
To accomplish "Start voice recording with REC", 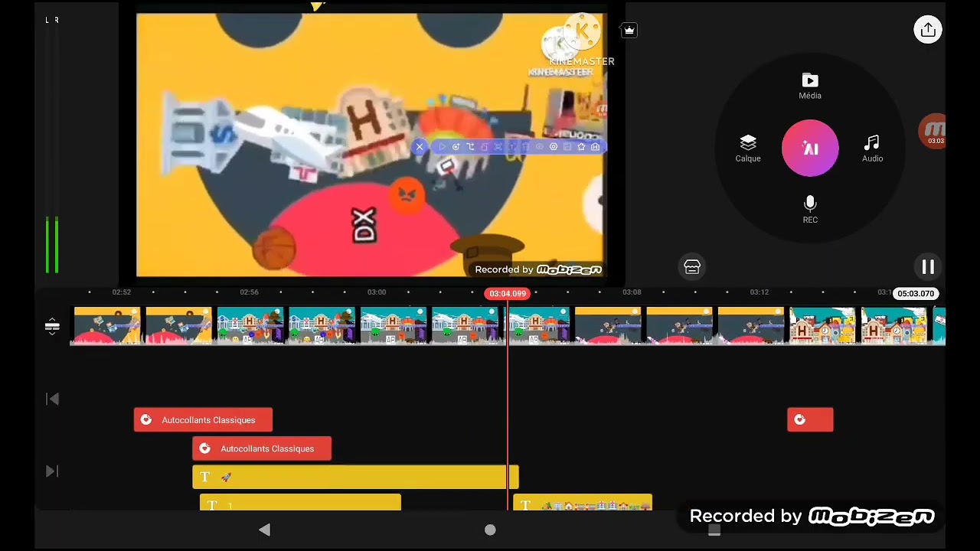I will coord(810,210).
